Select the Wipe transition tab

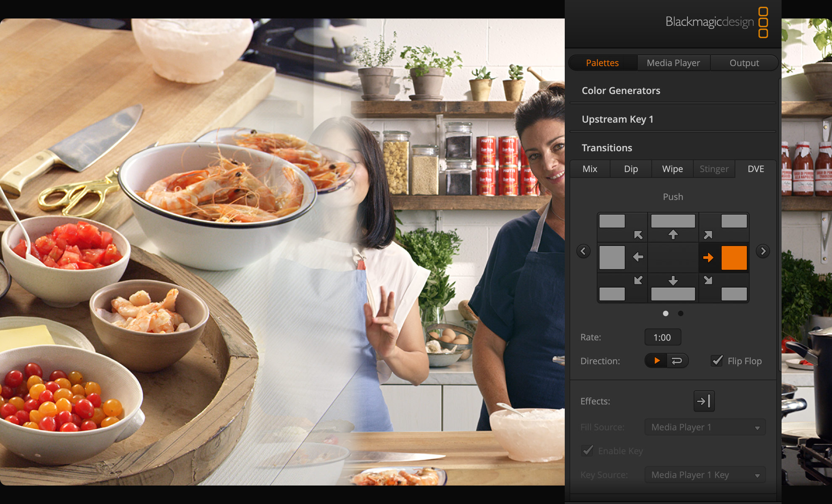point(672,169)
